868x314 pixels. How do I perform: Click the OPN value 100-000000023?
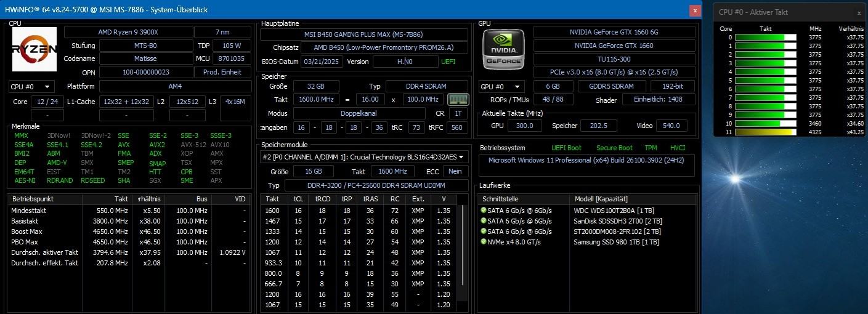[x=145, y=73]
